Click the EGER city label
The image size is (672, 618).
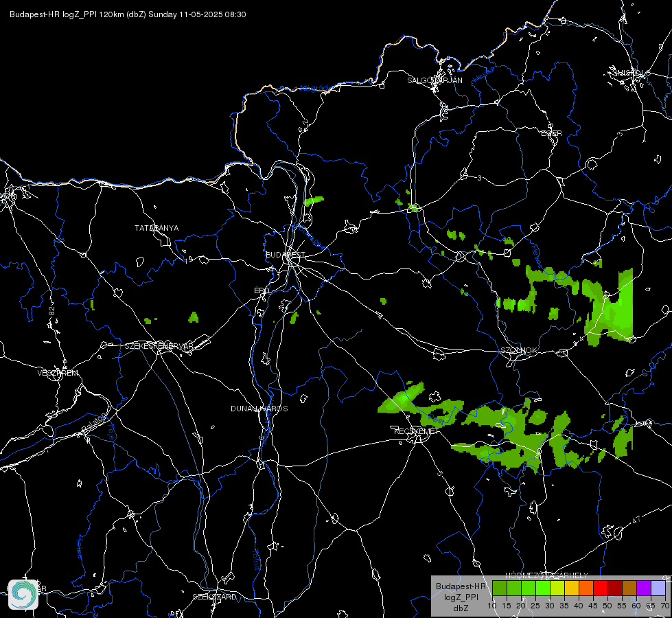coord(552,133)
